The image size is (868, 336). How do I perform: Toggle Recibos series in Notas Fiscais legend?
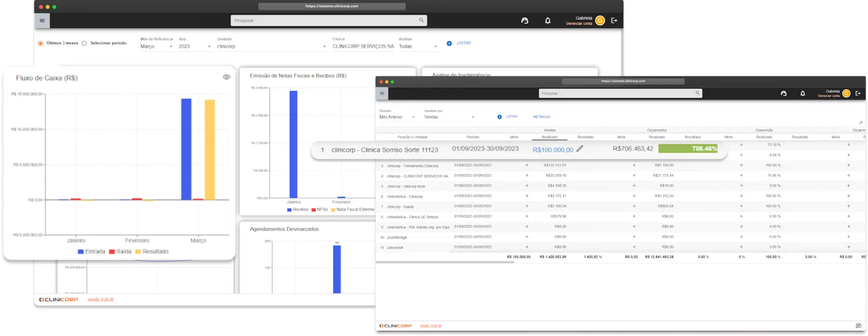(298, 210)
